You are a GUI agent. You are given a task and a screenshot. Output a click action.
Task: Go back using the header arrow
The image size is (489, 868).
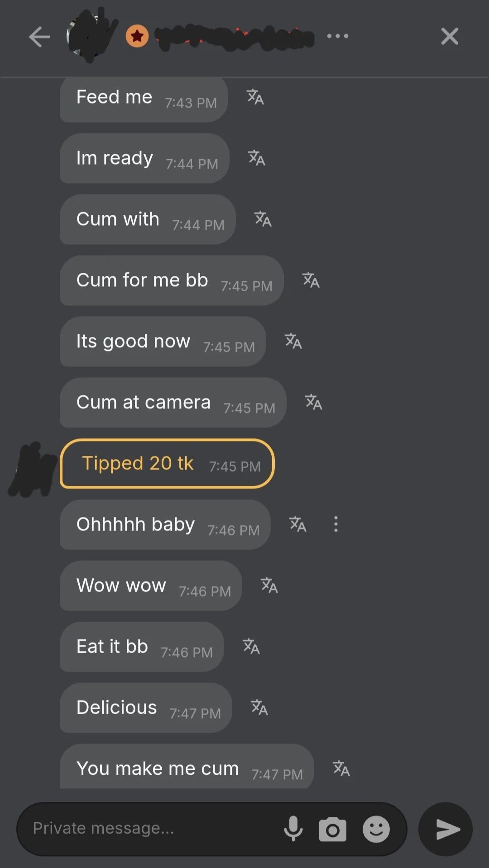[x=39, y=37]
